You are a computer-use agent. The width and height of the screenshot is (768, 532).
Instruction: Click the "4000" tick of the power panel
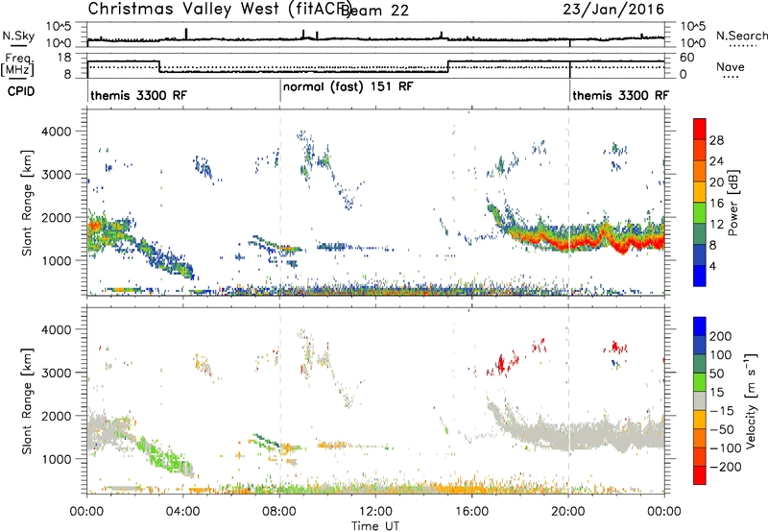tap(56, 132)
